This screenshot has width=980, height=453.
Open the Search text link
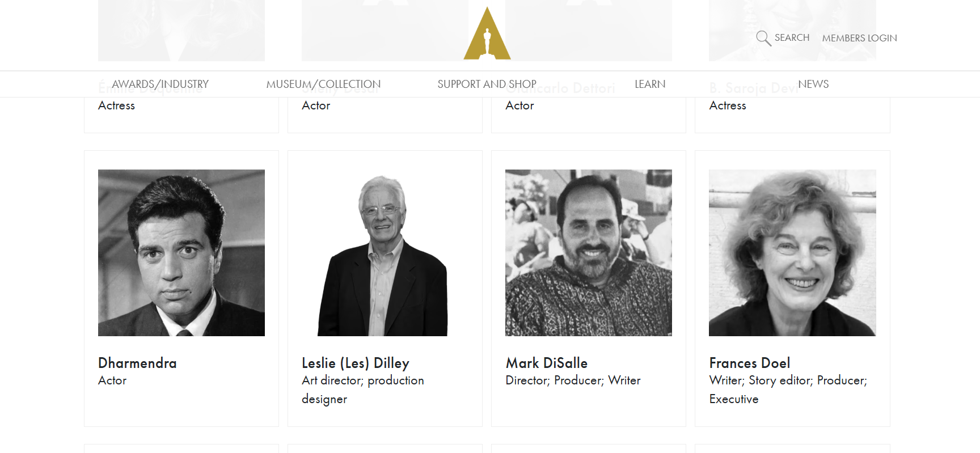point(792,37)
